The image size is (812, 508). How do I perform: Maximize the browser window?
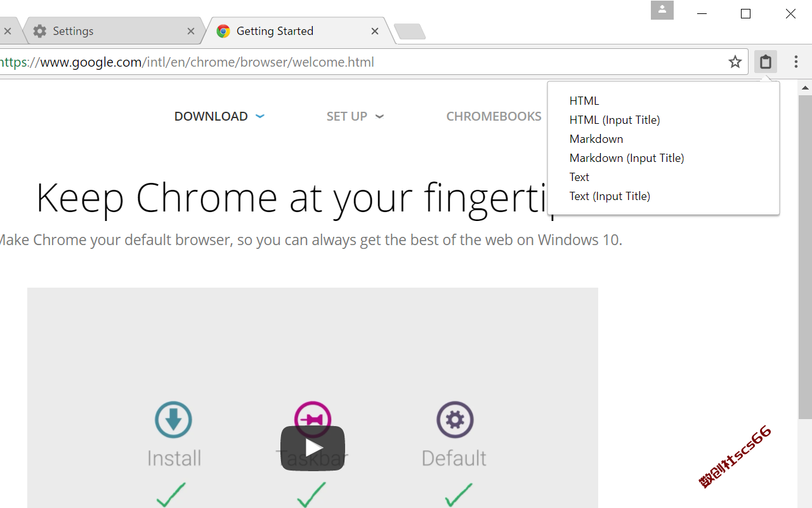(746, 13)
